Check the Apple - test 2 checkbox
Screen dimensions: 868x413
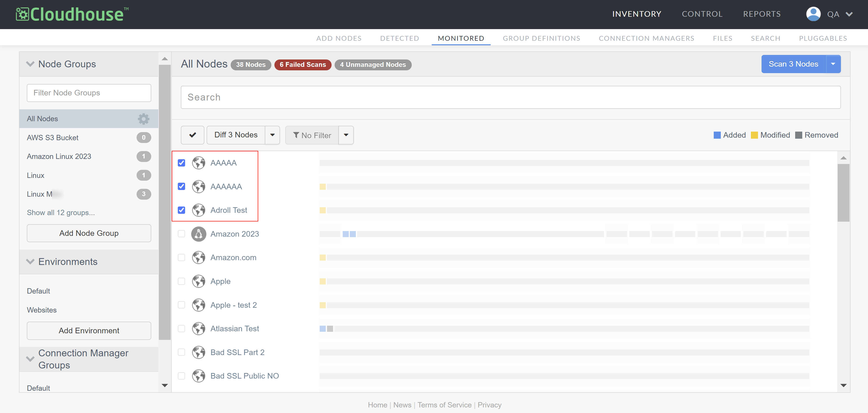pyautogui.click(x=181, y=305)
